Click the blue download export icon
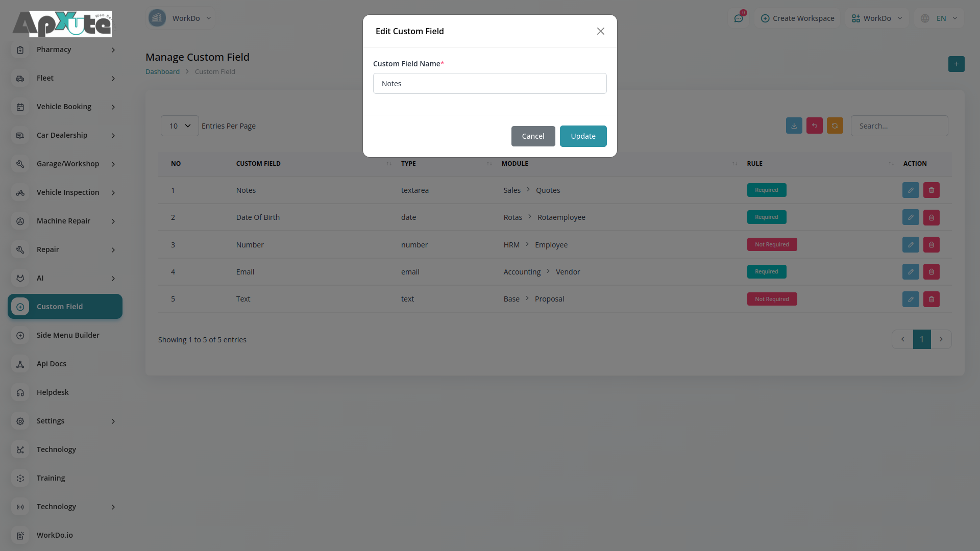 [794, 126]
